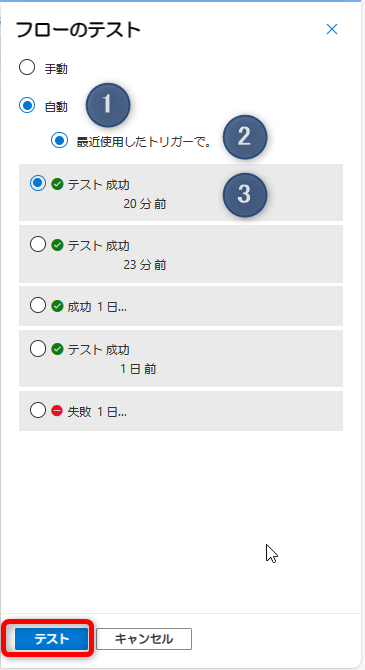Select the 手動 radio option
Screen dimensions: 365x670
[x=27, y=68]
